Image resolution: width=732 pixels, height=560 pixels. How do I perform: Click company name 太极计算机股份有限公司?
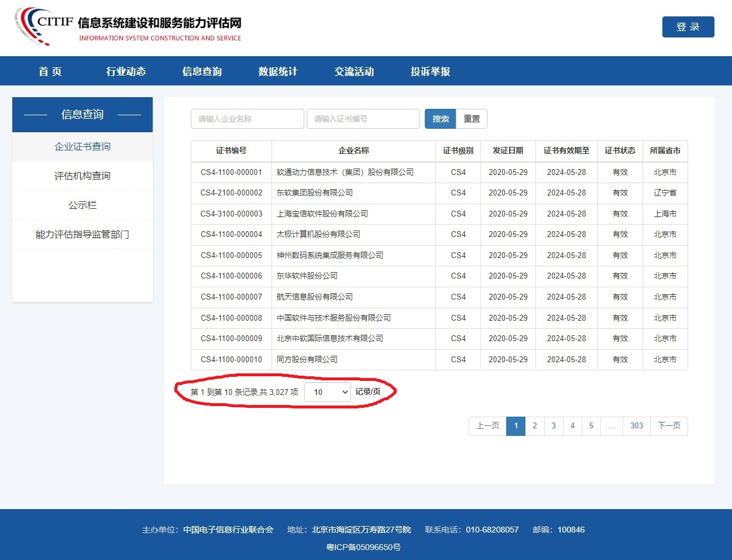pyautogui.click(x=318, y=235)
